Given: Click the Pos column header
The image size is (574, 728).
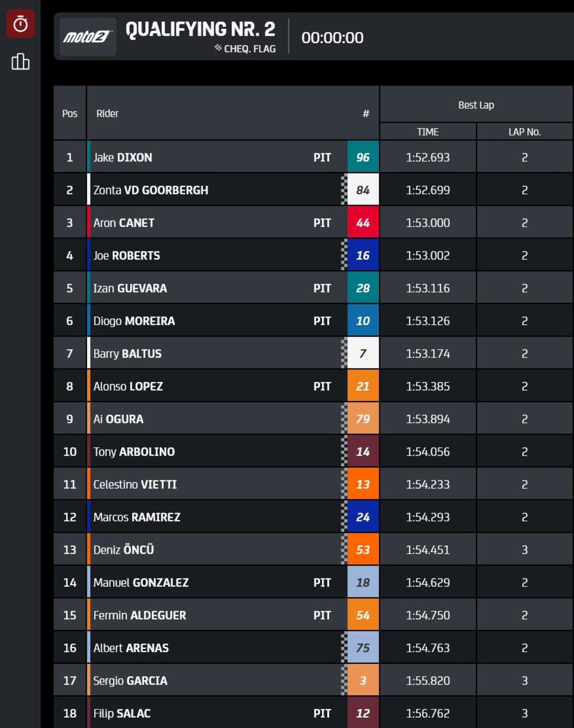Looking at the screenshot, I should click(70, 113).
